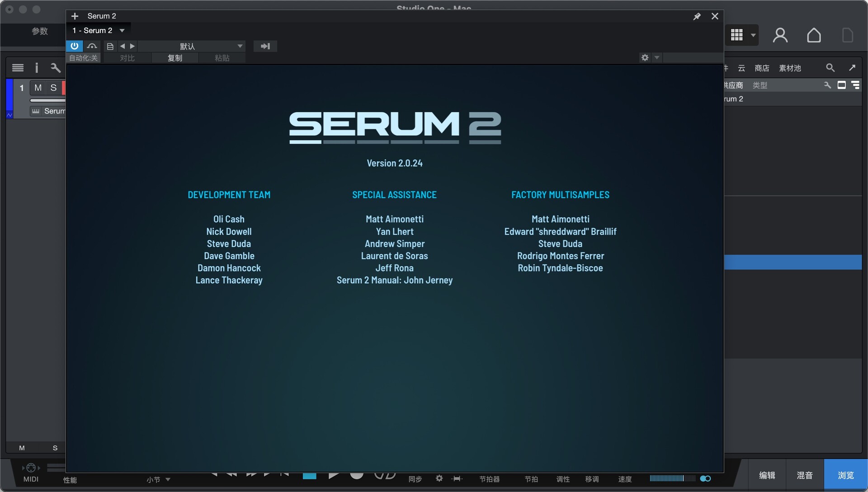The height and width of the screenshot is (492, 868).
Task: Expand the 1 - Serum 2 instance dropdown
Action: (122, 30)
